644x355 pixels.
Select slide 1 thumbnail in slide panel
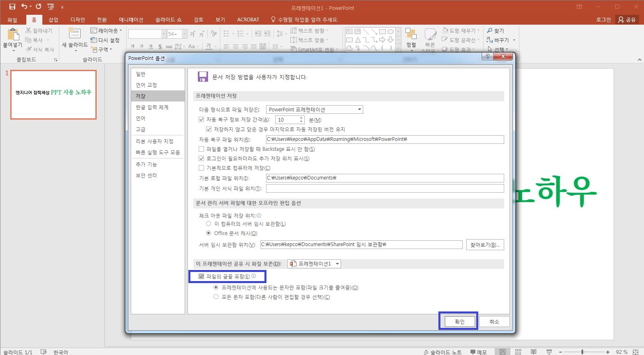pyautogui.click(x=53, y=95)
